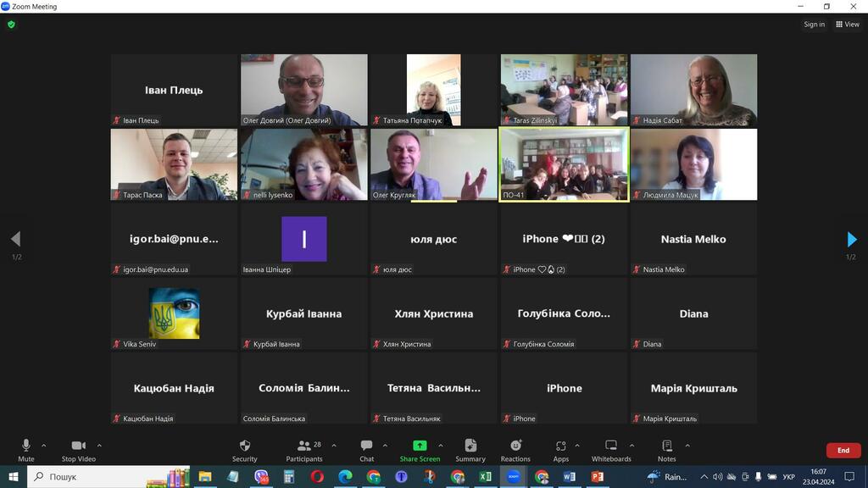Open the Notes tool
This screenshot has width=868, height=488.
[667, 448]
